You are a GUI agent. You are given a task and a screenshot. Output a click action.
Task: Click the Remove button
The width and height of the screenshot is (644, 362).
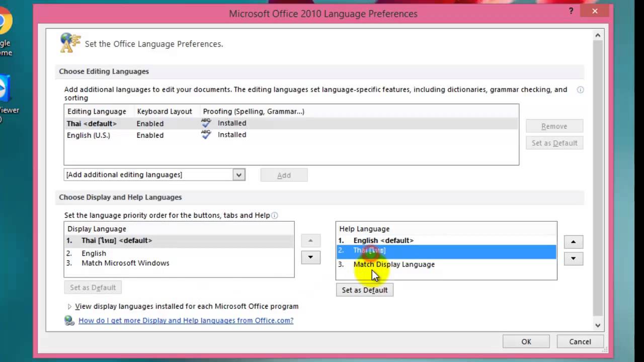pyautogui.click(x=554, y=126)
